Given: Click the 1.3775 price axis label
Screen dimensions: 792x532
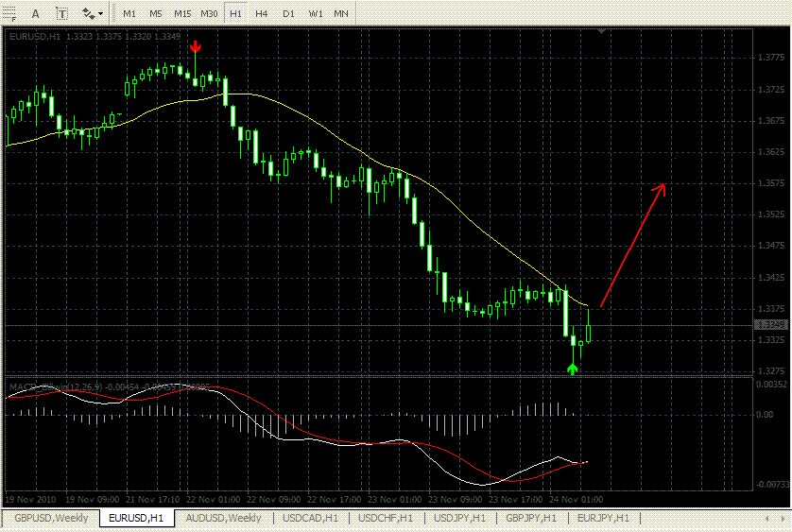Looking at the screenshot, I should click(x=771, y=58).
